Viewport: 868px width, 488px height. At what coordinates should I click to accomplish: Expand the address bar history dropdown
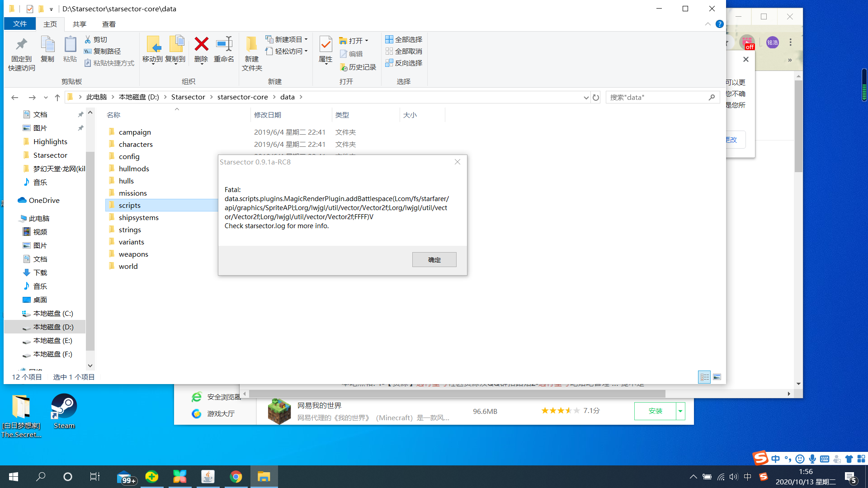(x=586, y=98)
